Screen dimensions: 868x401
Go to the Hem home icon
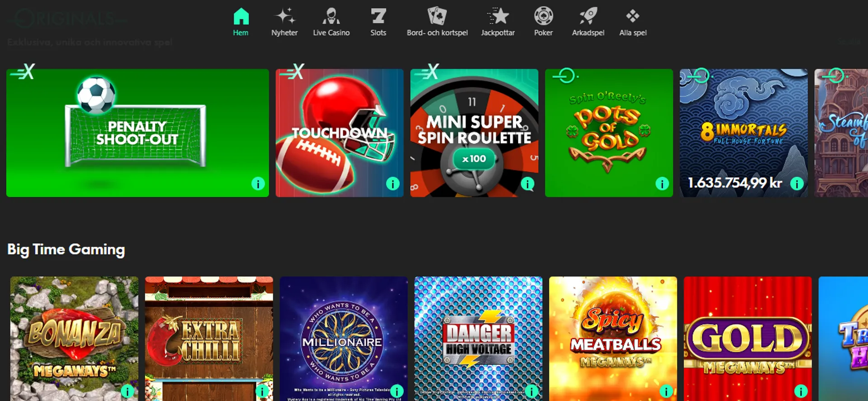pos(241,16)
